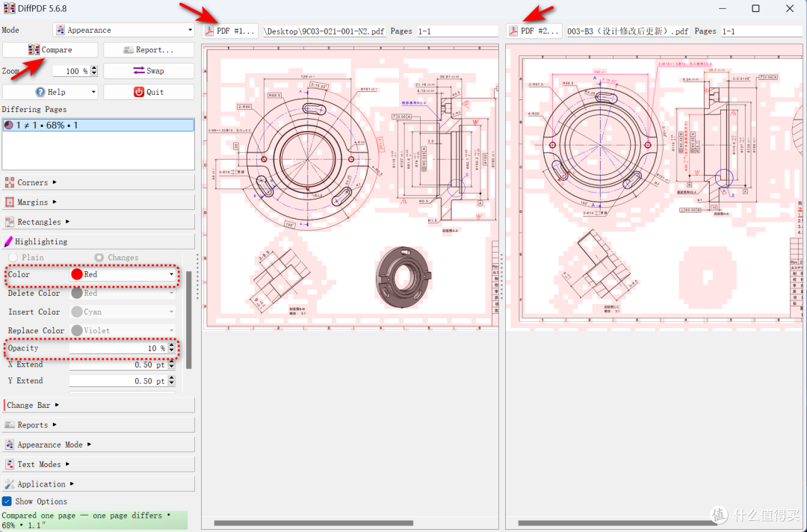
Task: Click the Compare button's icon
Action: point(34,49)
